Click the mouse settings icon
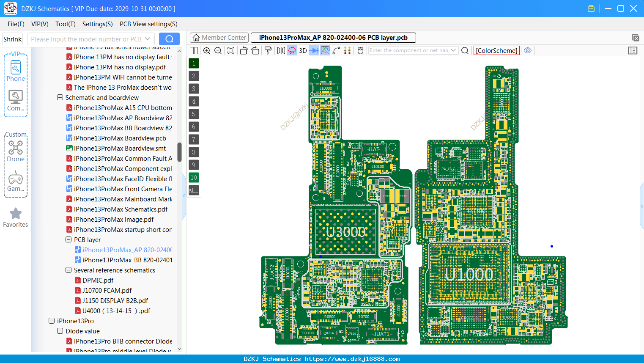This screenshot has width=644, height=363. [361, 50]
